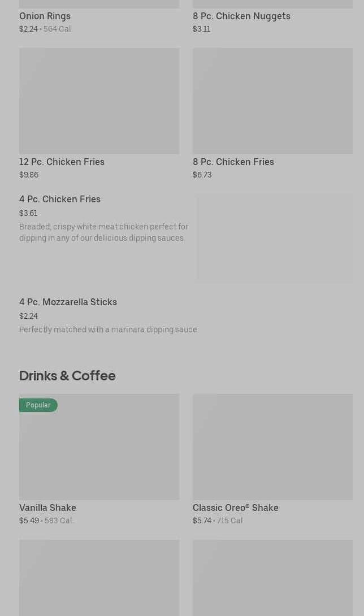Click the $9.86 price of 12 Pc. Fries
The width and height of the screenshot is (364, 616).
29,175
